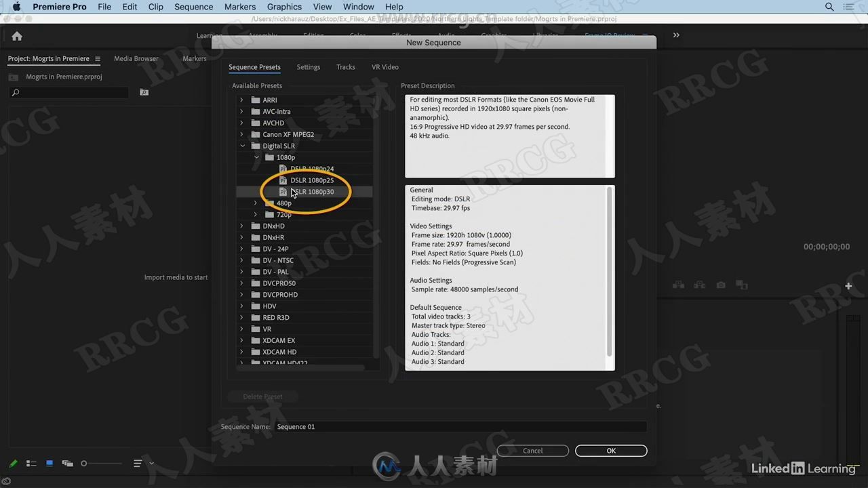Cancel the New Sequence dialog

click(533, 451)
